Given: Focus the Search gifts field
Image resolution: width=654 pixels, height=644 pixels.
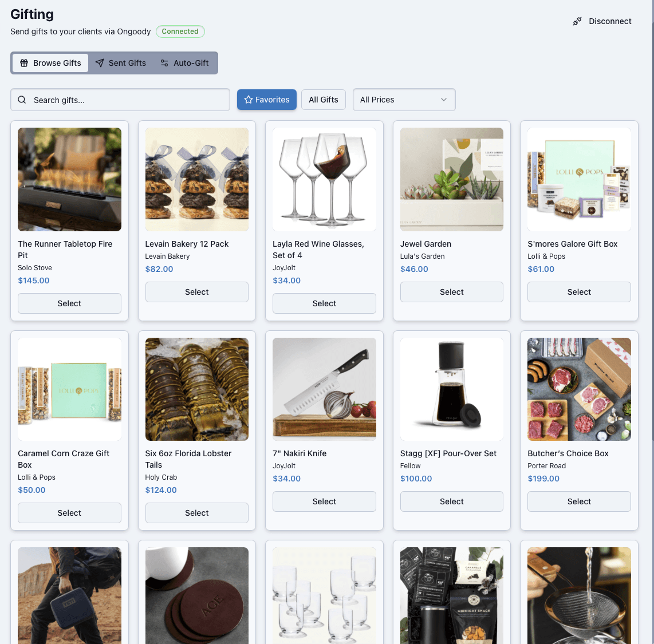Looking at the screenshot, I should coord(120,100).
